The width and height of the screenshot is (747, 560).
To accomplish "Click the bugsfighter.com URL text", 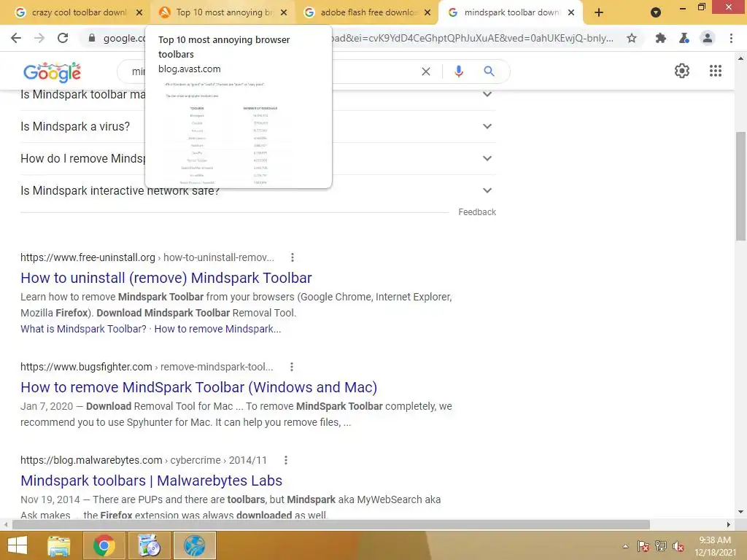I will tap(147, 367).
